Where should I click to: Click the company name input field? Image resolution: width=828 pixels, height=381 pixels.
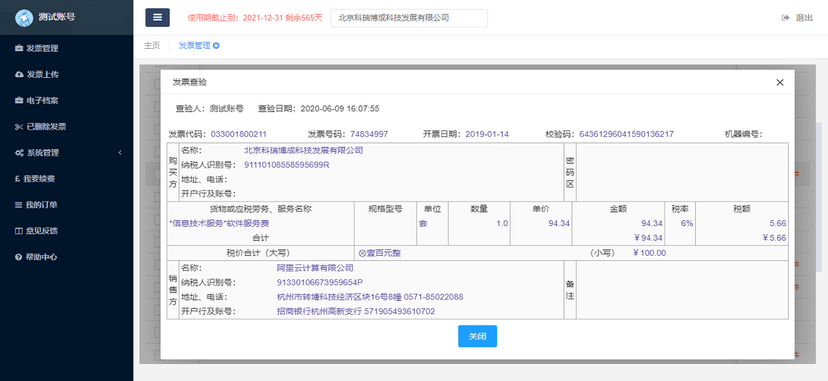409,18
